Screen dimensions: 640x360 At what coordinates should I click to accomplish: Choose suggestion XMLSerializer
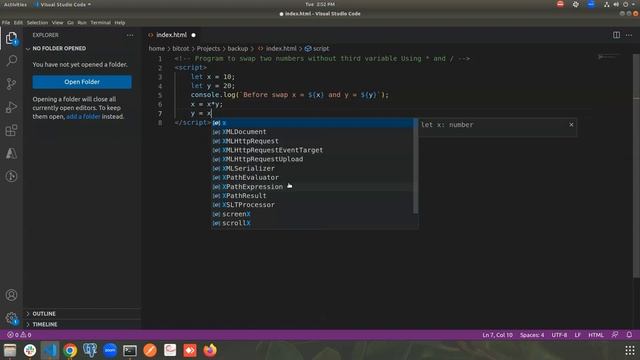pos(313,169)
